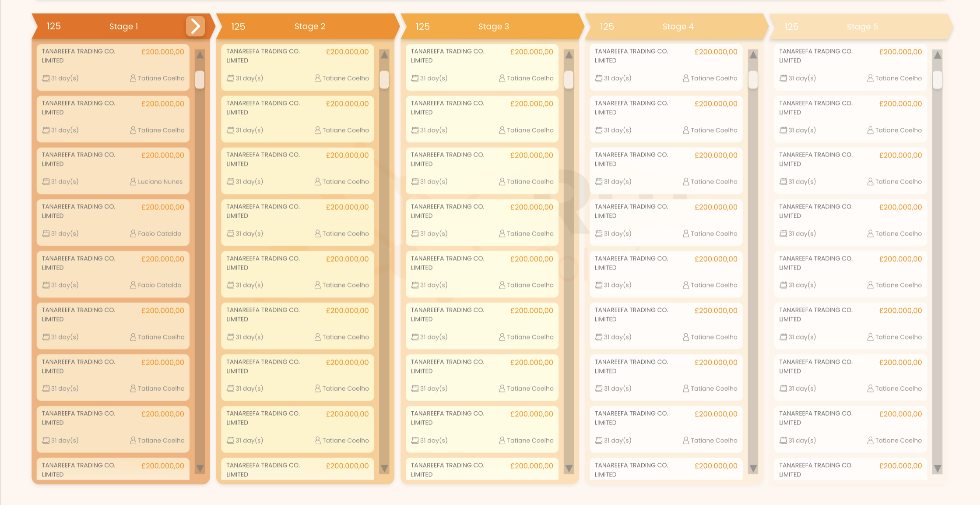The height and width of the screenshot is (505, 980).
Task: Select the Stage 3 column header
Action: pos(493,26)
